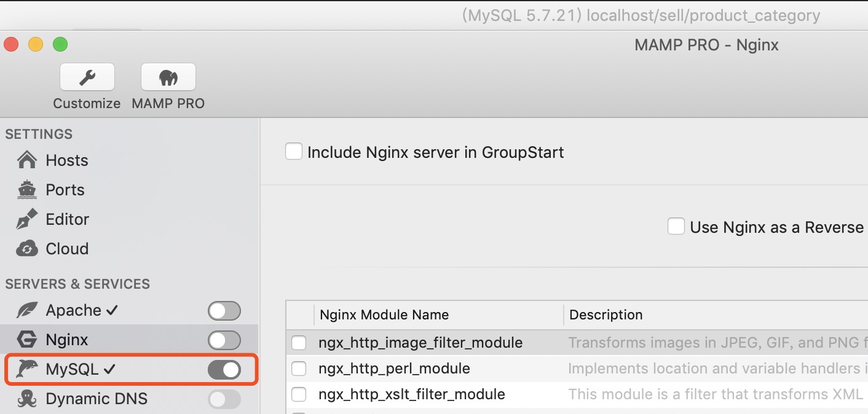Tick the ngx_http_perl_module checkbox
Image resolution: width=868 pixels, height=414 pixels.
pos(299,369)
